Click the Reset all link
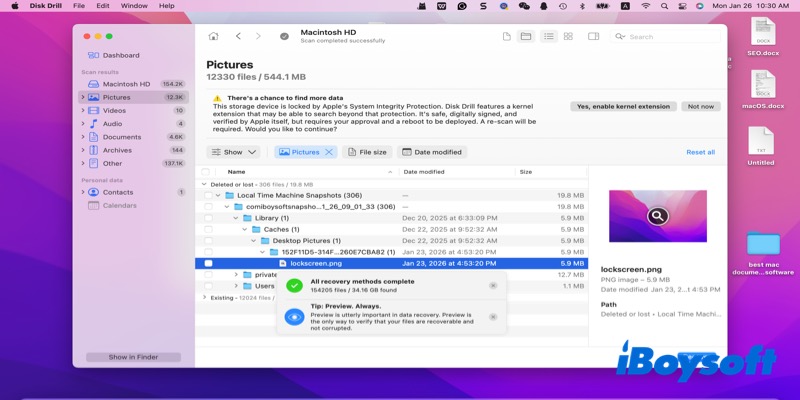The width and height of the screenshot is (800, 400). click(700, 152)
